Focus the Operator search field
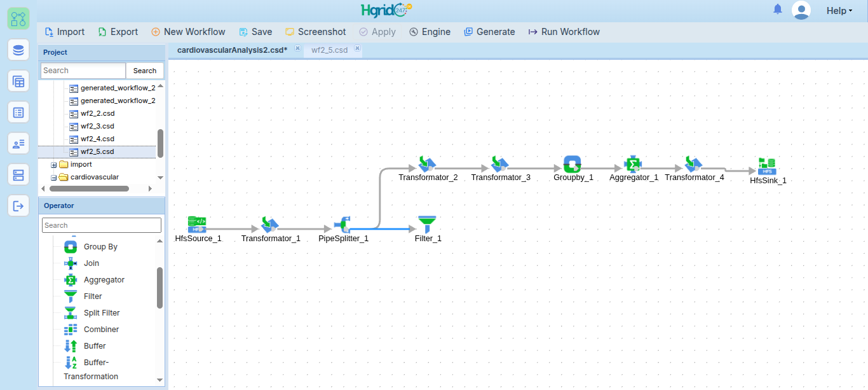This screenshot has height=390, width=868. coord(102,225)
